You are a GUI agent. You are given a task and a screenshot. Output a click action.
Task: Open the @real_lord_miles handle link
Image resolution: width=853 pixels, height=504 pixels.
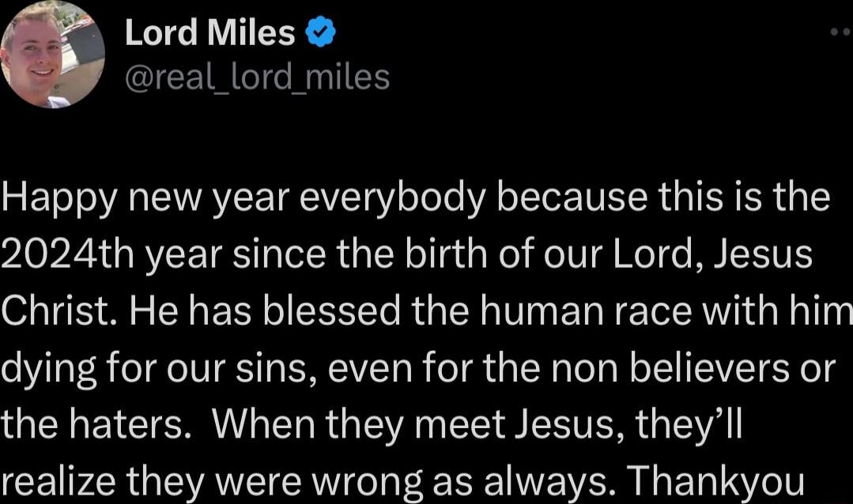[257, 77]
